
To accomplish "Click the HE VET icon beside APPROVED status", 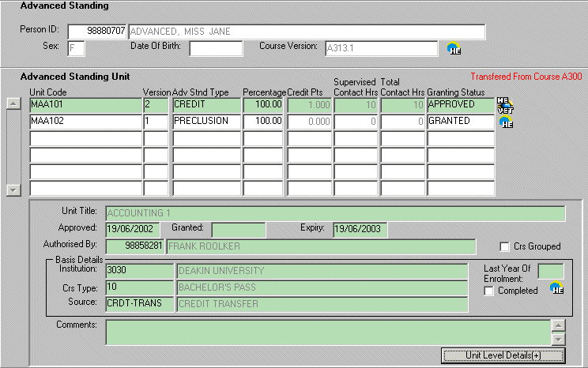I will pos(504,105).
